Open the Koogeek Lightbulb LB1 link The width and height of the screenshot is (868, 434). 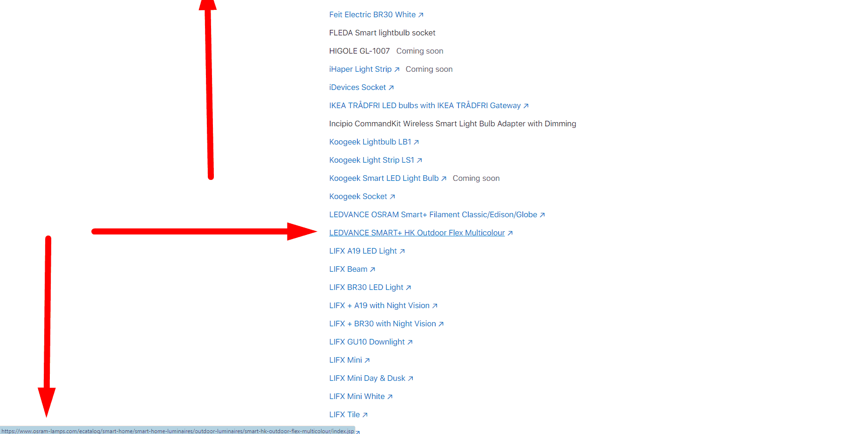coord(370,142)
